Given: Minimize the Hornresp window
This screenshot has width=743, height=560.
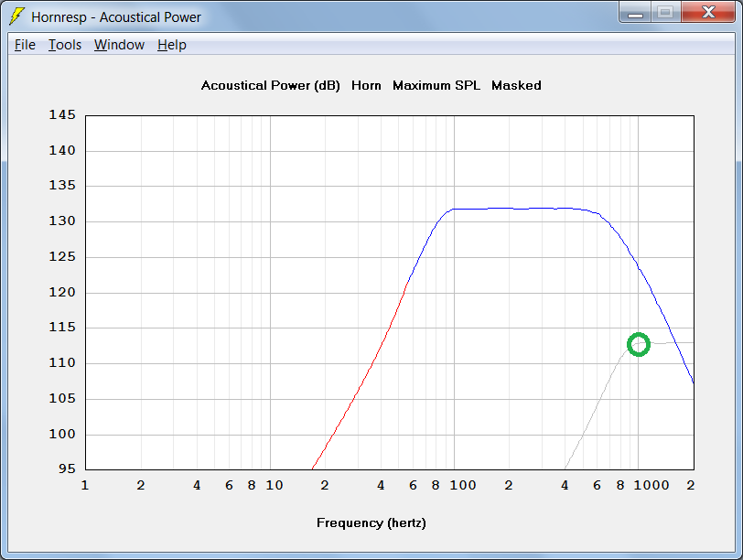Looking at the screenshot, I should (x=635, y=12).
